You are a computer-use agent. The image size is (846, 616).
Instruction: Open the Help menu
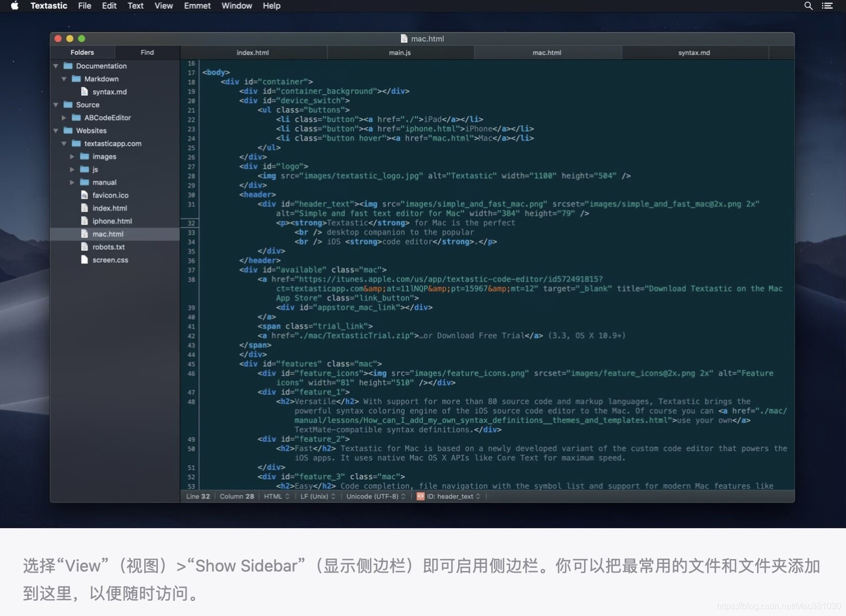coord(272,5)
